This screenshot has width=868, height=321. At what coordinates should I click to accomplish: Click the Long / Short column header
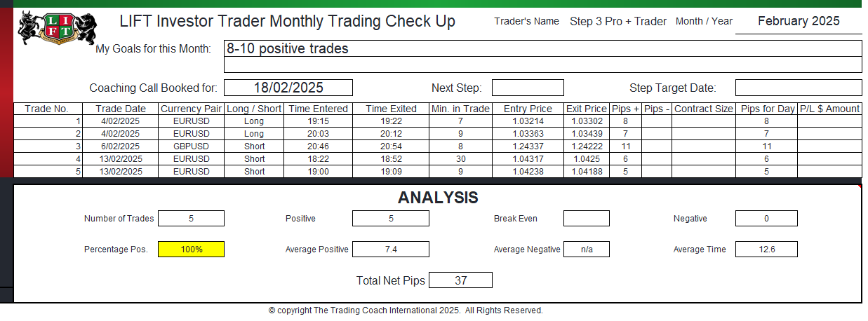254,109
